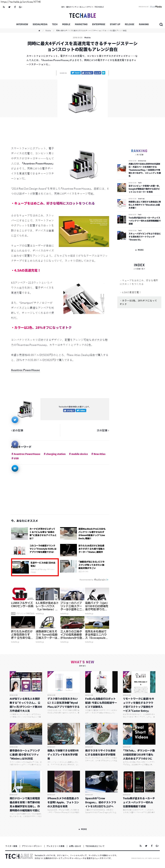Screen dimensions: 165x868
Task: Click the # charging station keyword tag
Action: tap(55, 454)
